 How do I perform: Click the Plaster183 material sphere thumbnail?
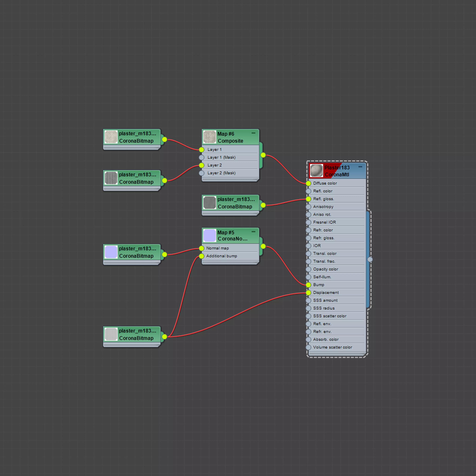coord(316,171)
